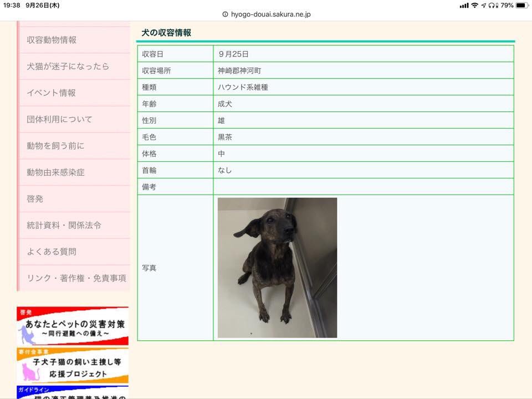Select the 収容日 label cell
The width and height of the screenshot is (532, 399).
[x=175, y=54]
